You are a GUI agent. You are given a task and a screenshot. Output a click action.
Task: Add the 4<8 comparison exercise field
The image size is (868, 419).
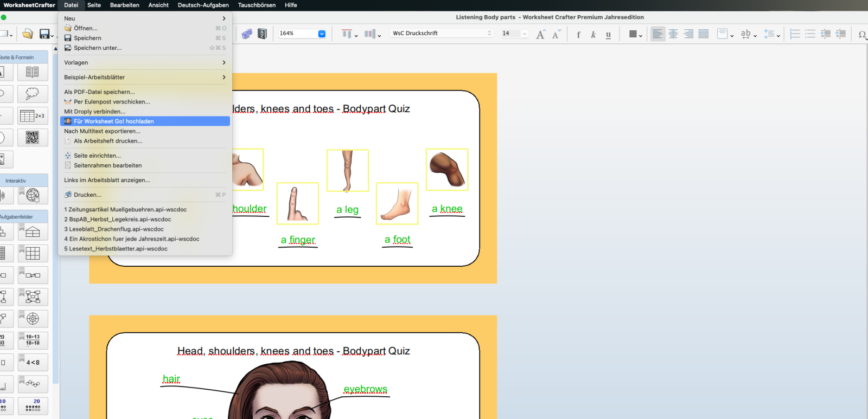(33, 362)
